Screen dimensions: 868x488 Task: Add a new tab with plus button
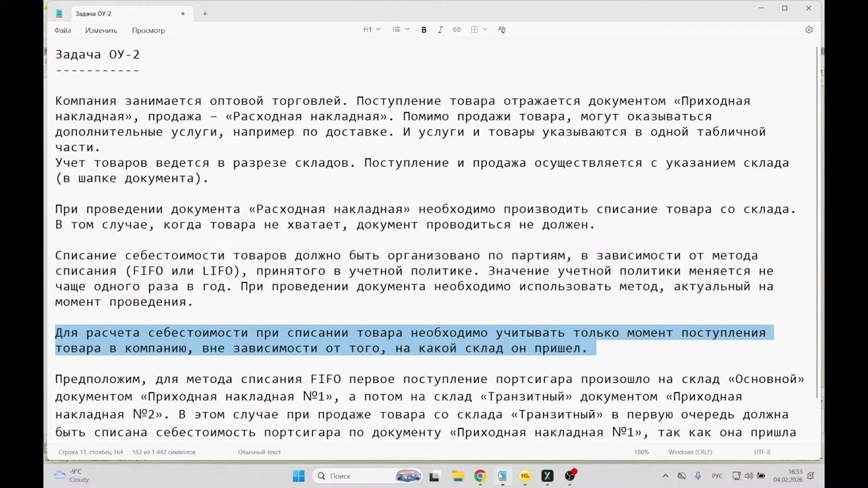click(205, 14)
